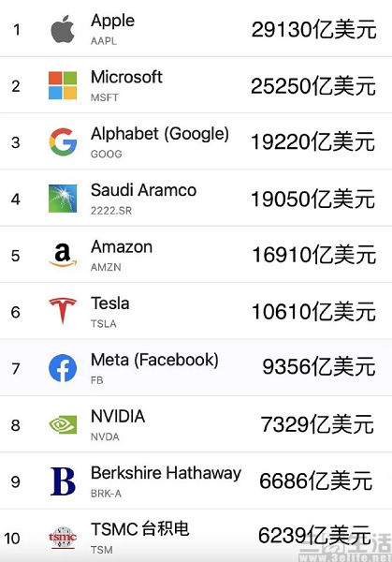
Task: Click Tesla's 10610亿美元 market cap
Action: (x=314, y=312)
